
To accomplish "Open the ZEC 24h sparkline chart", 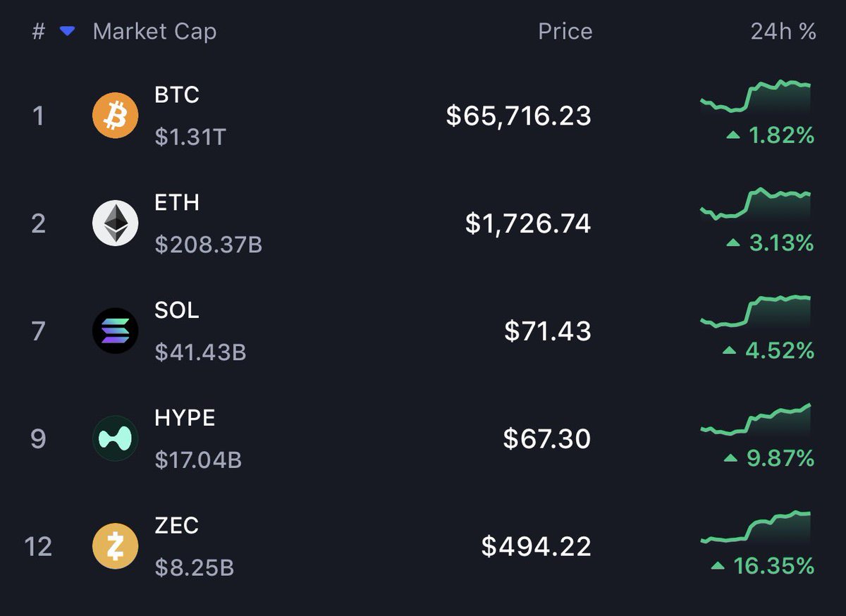I will click(756, 527).
